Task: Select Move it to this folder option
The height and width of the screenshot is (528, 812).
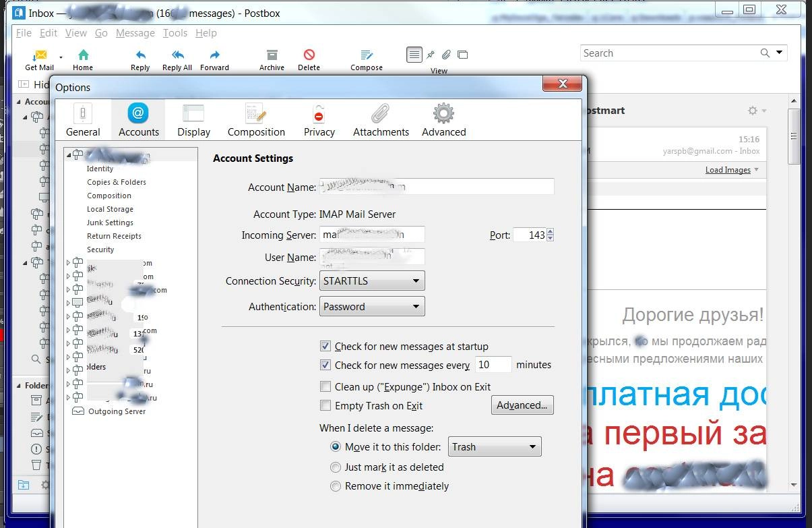Action: pos(336,447)
